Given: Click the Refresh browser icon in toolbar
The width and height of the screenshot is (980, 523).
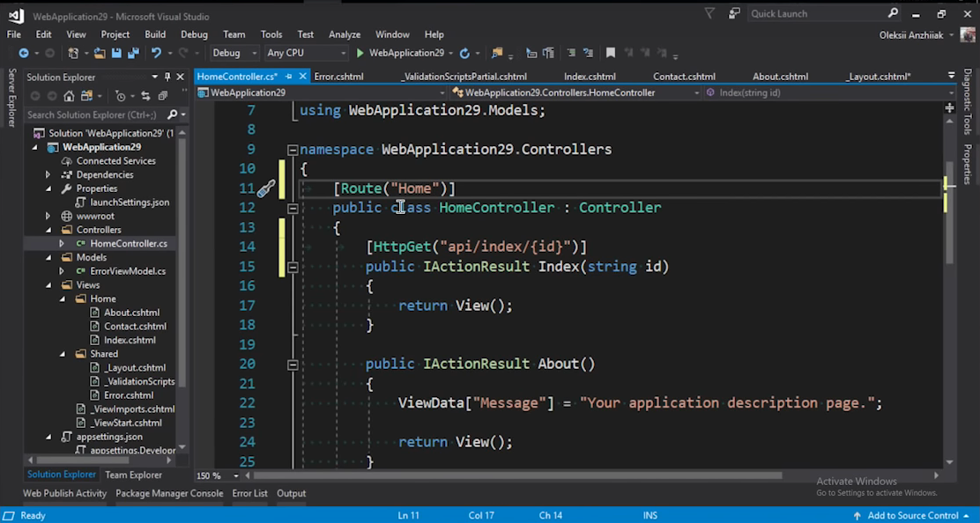Looking at the screenshot, I should (x=464, y=54).
